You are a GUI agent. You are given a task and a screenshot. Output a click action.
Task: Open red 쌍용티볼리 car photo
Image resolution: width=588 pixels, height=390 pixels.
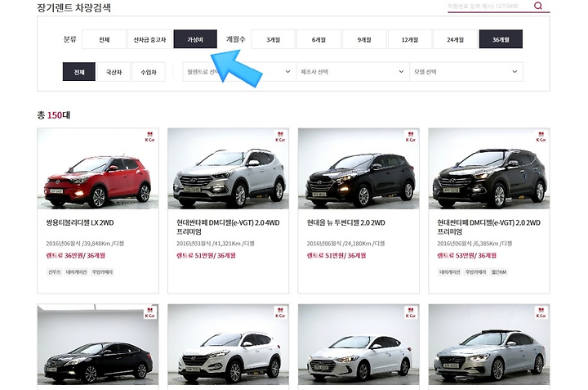[98, 168]
